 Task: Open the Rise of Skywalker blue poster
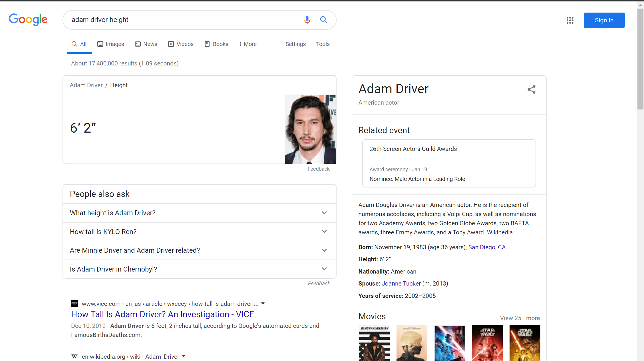click(x=450, y=343)
